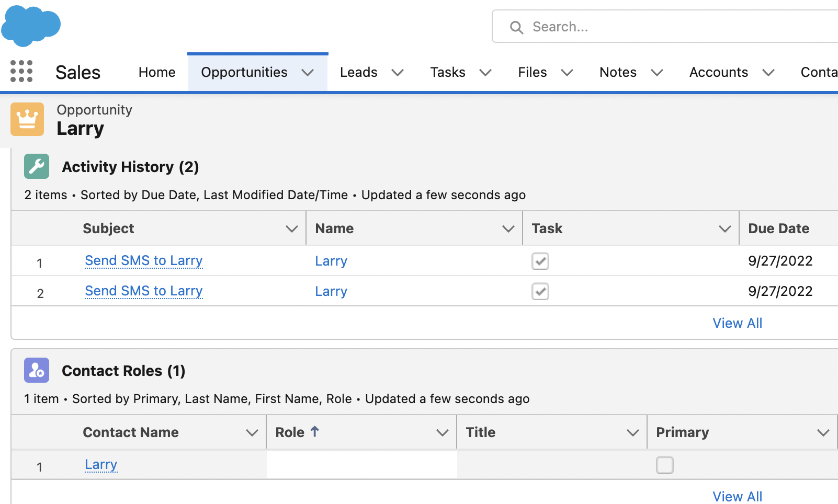Screen dimensions: 838x504
Task: Click the Activity History wrench icon
Action: pos(37,166)
